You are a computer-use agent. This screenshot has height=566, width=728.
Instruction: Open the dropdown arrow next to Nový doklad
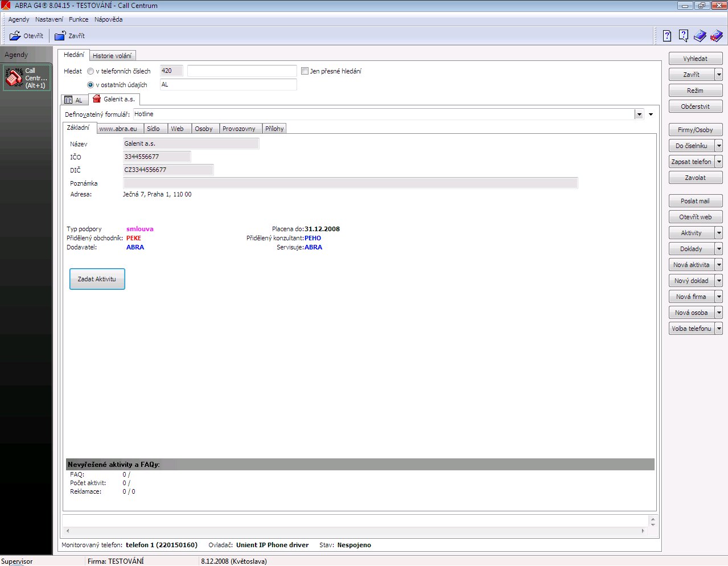coord(719,281)
